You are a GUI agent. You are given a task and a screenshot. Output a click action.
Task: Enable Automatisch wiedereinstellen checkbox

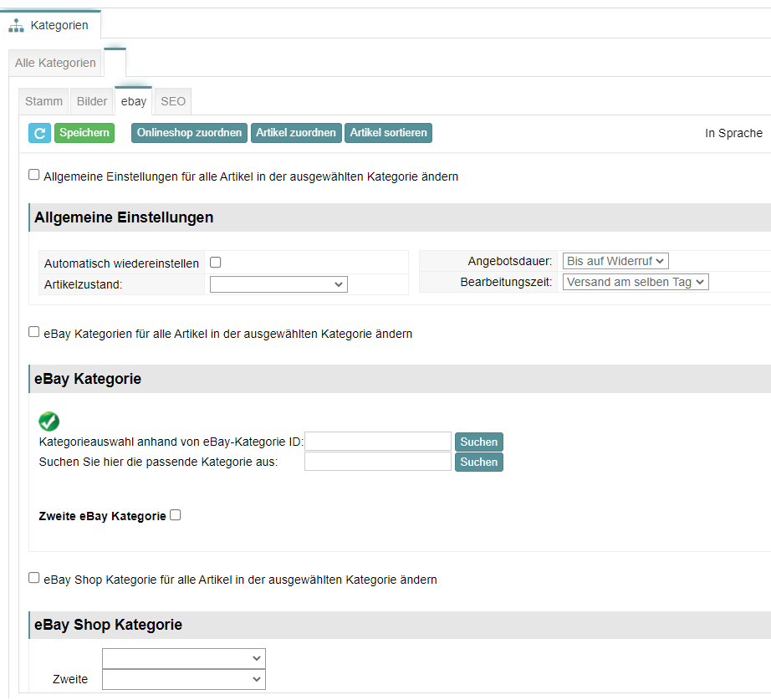(216, 263)
